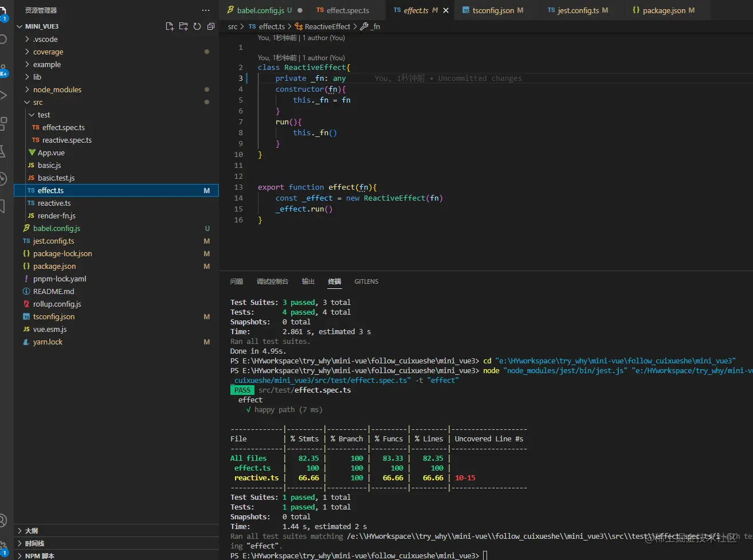Collapse the src folder

(x=37, y=102)
